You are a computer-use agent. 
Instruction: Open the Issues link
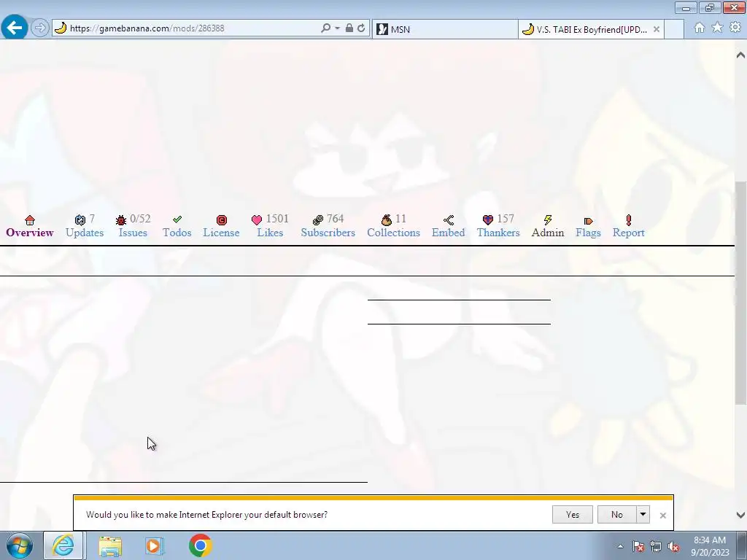click(133, 233)
